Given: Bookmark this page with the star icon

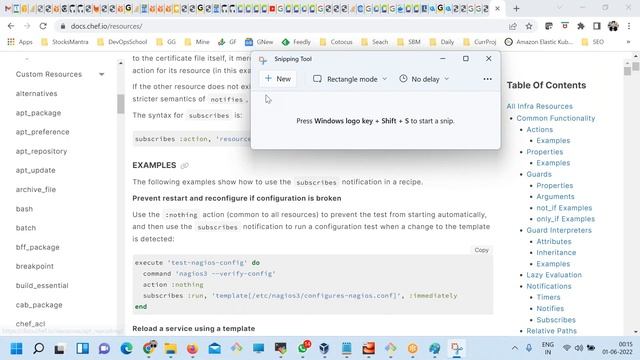Looking at the screenshot, I should [529, 26].
